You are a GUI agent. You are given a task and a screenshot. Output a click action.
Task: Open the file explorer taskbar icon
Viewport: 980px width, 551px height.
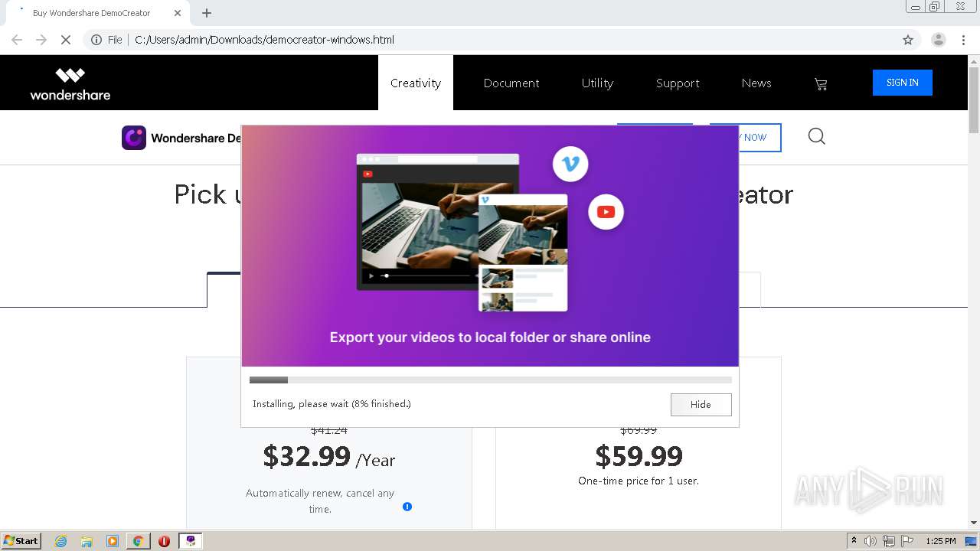click(87, 541)
